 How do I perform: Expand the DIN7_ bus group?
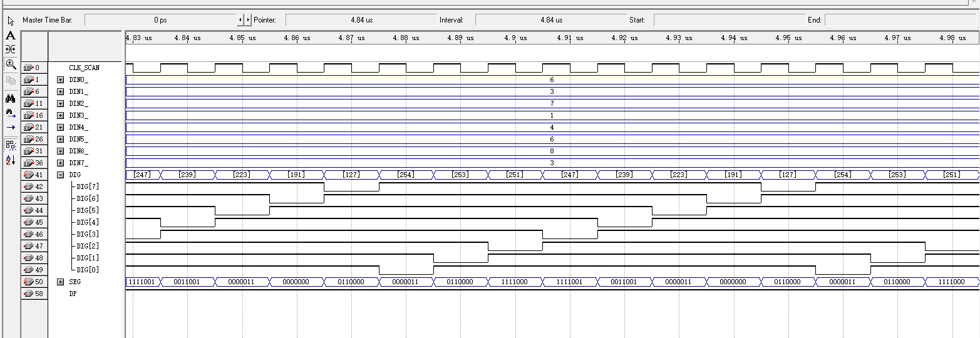(61, 163)
